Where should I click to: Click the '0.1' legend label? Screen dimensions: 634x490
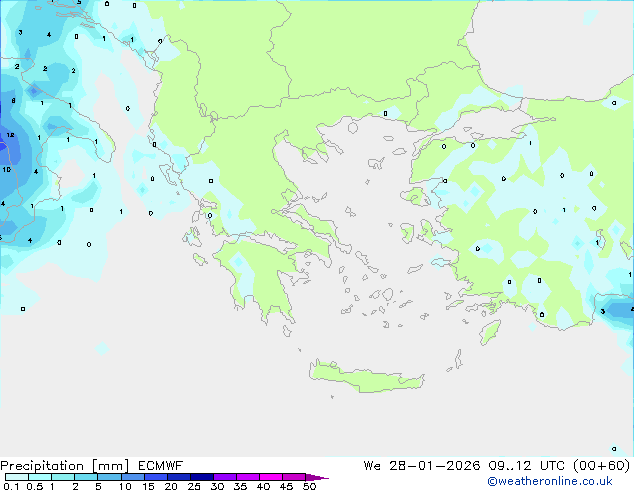pos(11,486)
